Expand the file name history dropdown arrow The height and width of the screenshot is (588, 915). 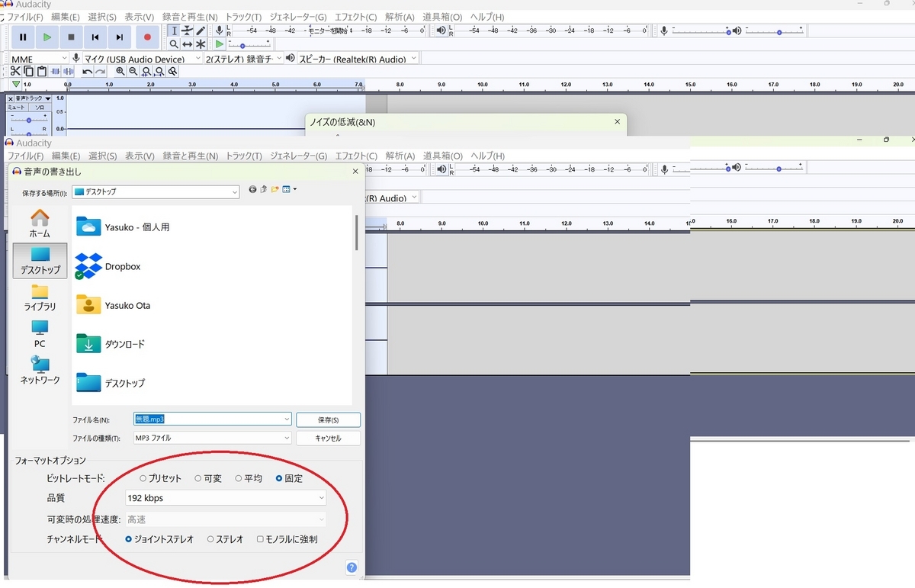pos(286,419)
